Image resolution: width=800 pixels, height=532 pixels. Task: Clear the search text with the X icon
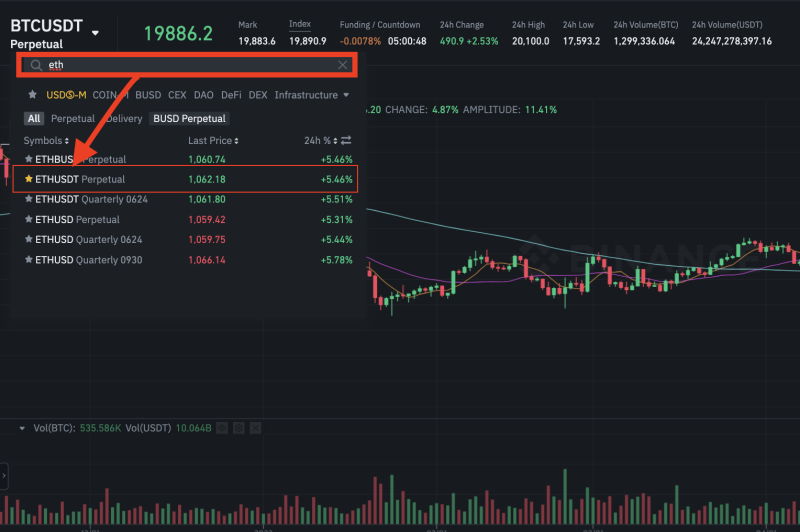tap(342, 65)
